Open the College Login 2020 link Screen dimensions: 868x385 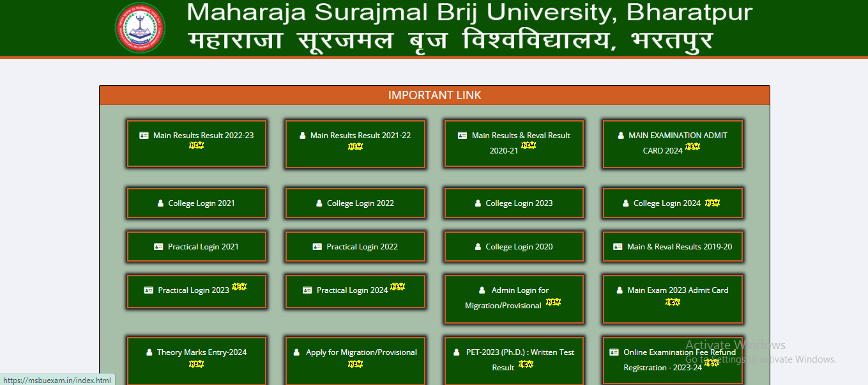click(514, 247)
